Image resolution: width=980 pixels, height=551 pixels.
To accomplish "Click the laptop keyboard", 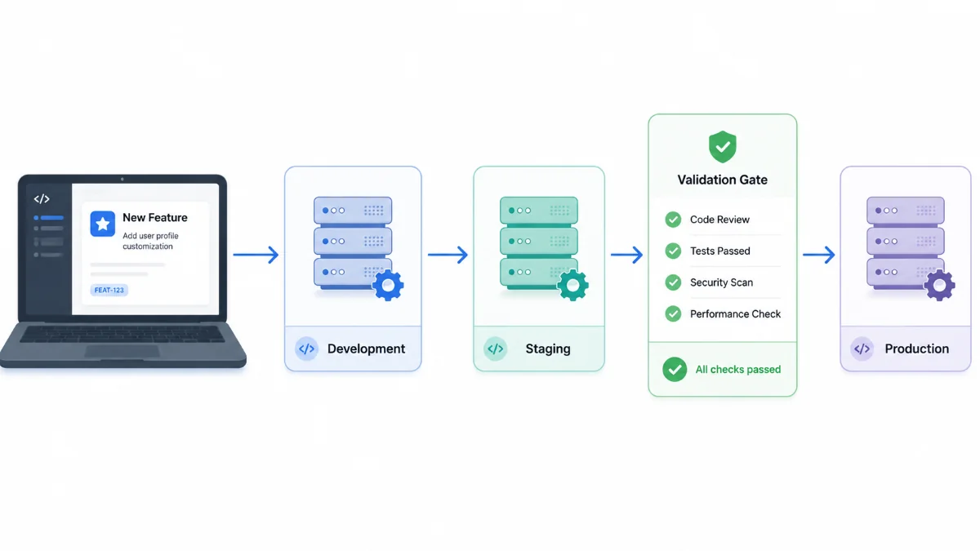I will tap(122, 332).
